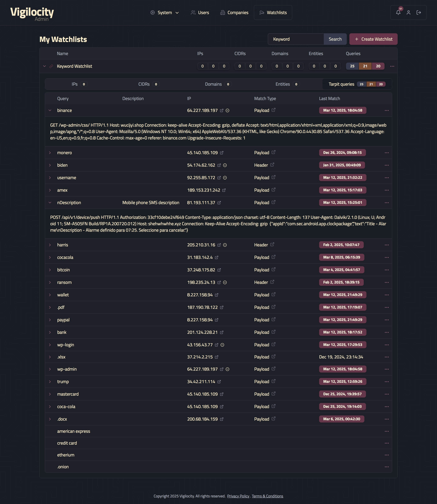Click circle-minus icon beside 43.156.43.77
Screen dimensions: 437x504
222,345
